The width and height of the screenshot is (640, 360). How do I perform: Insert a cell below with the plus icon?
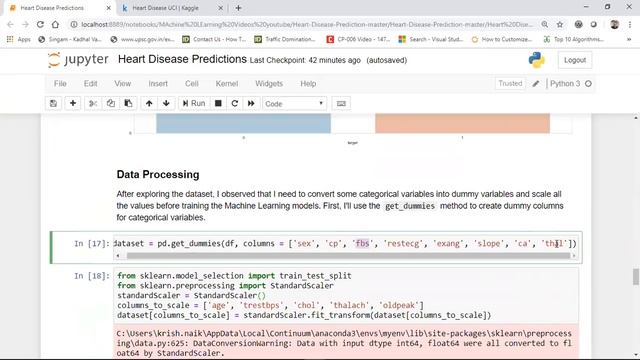pyautogui.click(x=73, y=104)
